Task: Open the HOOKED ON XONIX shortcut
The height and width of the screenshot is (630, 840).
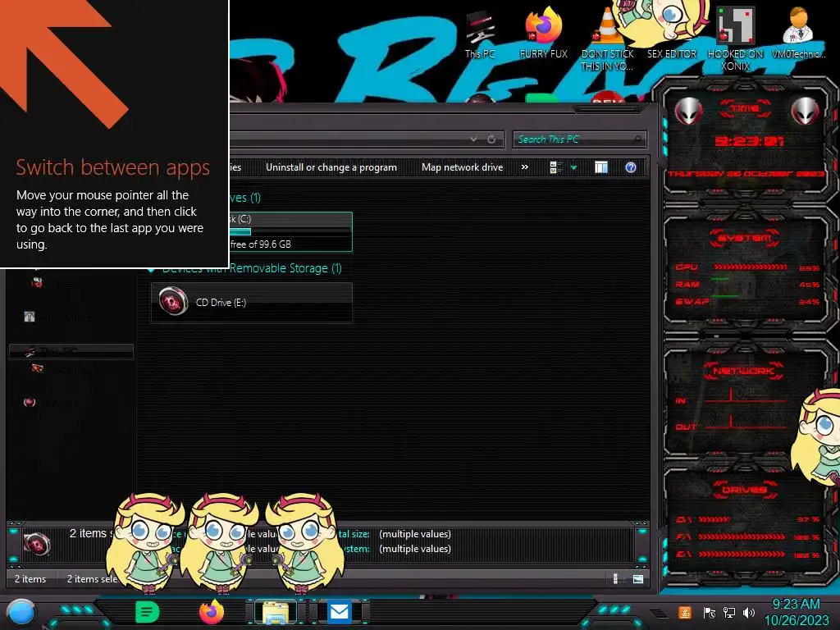Action: [735, 38]
